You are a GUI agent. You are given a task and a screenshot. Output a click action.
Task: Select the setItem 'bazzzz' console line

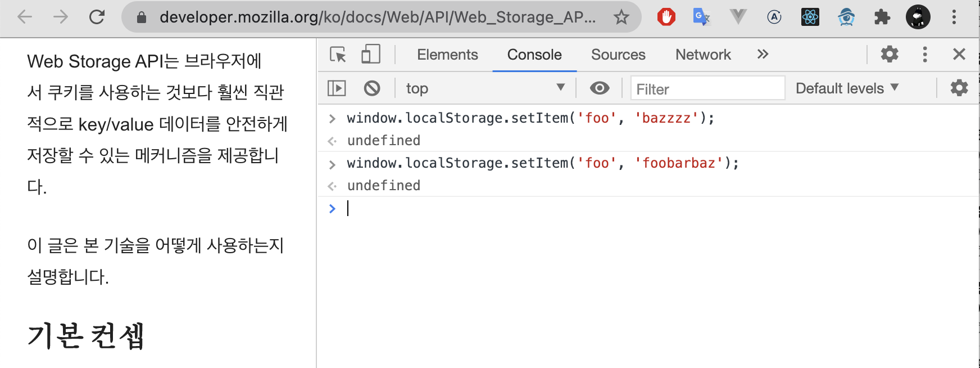coord(530,118)
